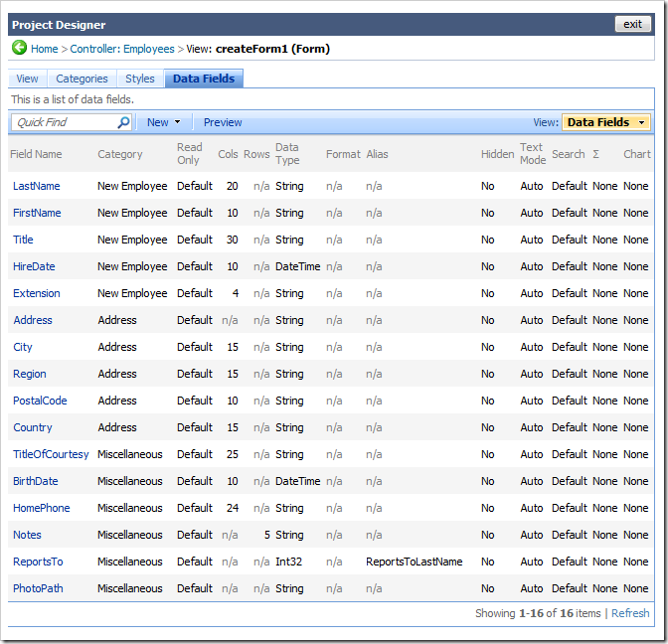Open Controller: Employees breadcrumb
The height and width of the screenshot is (644, 668).
[x=122, y=49]
